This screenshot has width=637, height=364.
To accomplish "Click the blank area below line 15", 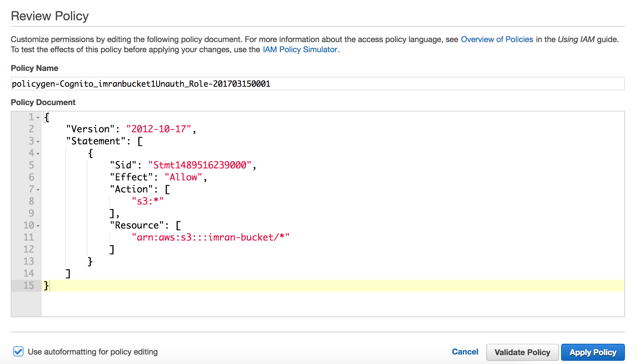I will click(x=317, y=304).
